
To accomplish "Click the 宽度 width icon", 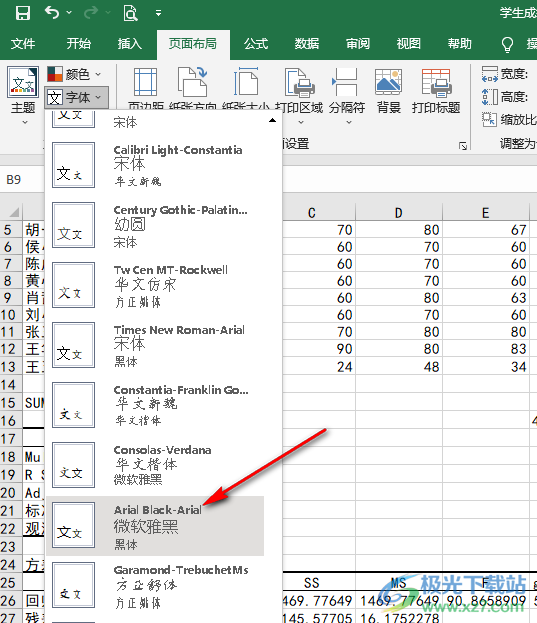I will [x=490, y=74].
